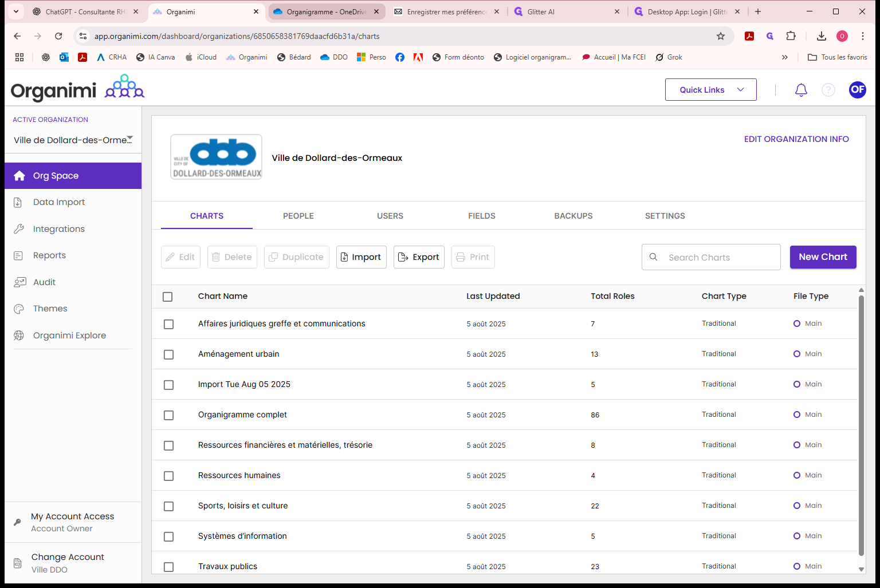
Task: Click EDIT ORGANIZATION INFO link
Action: pyautogui.click(x=796, y=139)
